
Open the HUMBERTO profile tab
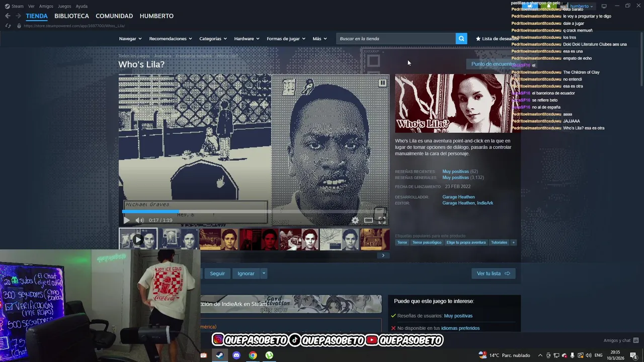coord(156,16)
